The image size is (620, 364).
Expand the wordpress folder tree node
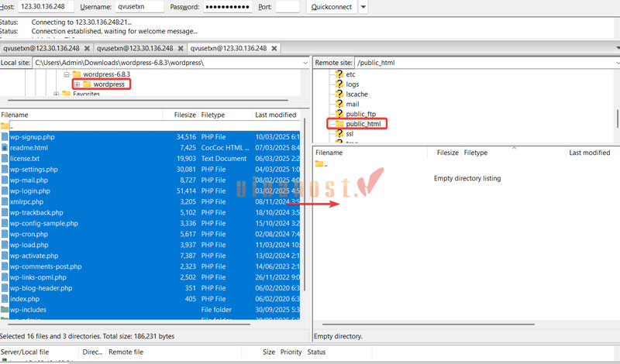coord(77,84)
